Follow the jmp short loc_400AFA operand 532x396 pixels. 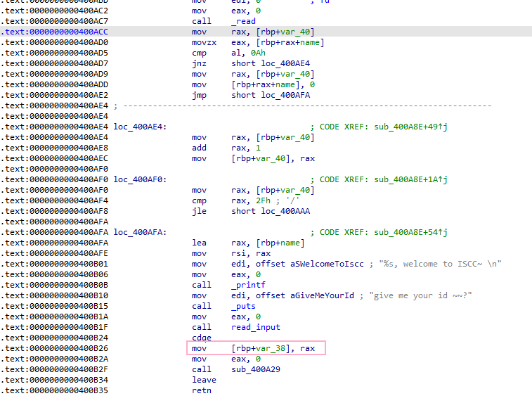point(261,95)
